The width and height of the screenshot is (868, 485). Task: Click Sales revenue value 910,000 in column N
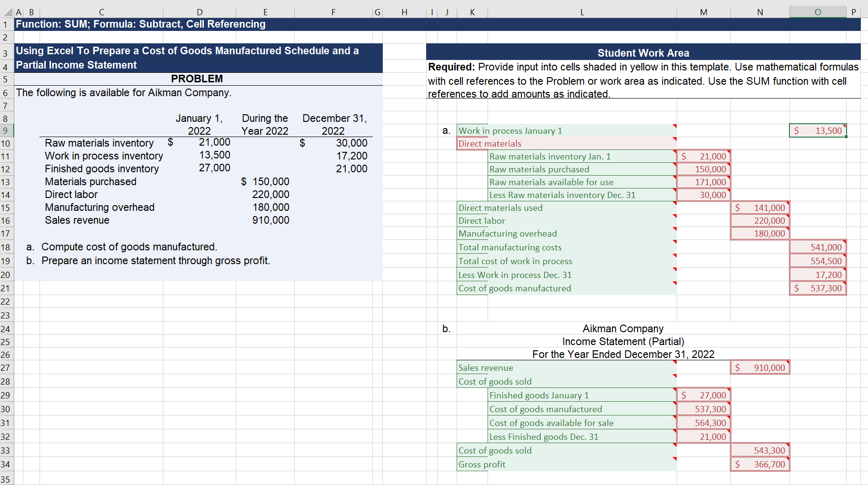[x=760, y=367]
